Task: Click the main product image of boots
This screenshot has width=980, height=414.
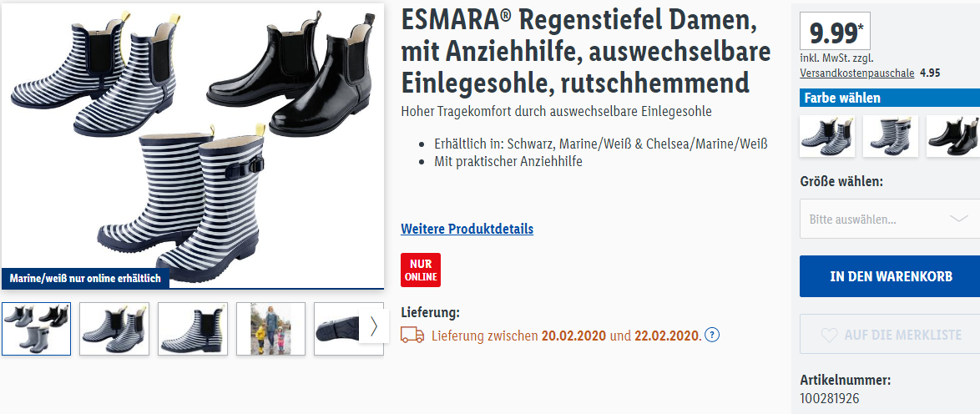Action: click(193, 146)
